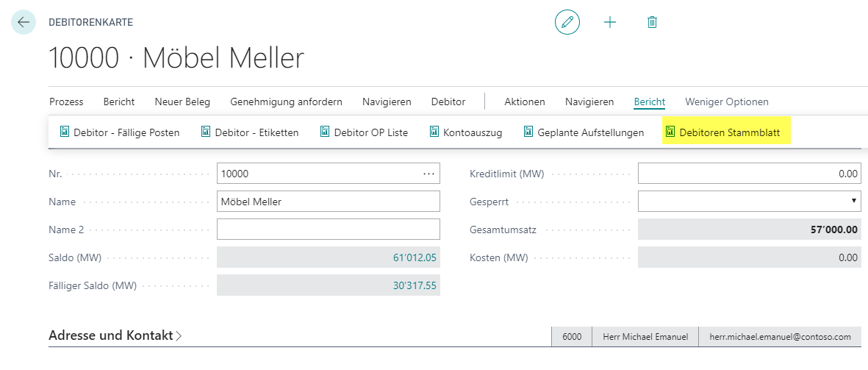The image size is (868, 370).
Task: Click summary value 6000
Action: pyautogui.click(x=572, y=336)
